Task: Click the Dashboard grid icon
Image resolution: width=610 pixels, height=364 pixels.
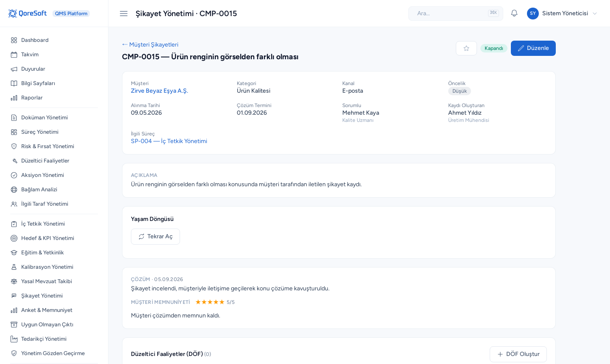Action: point(14,40)
